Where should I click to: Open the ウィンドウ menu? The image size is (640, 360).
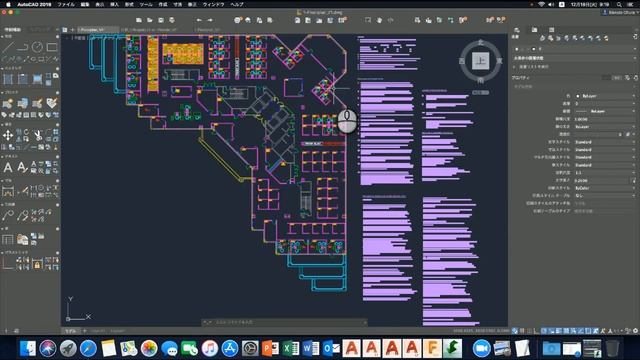click(x=213, y=4)
